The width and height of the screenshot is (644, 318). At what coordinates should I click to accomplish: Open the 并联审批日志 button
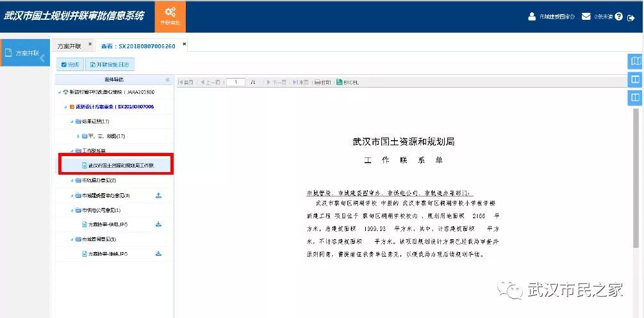(110, 65)
